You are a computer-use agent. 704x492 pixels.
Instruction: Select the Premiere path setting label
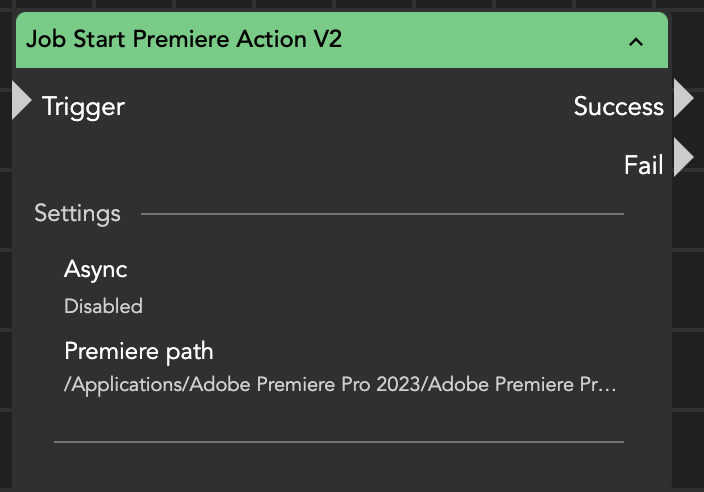pyautogui.click(x=139, y=351)
